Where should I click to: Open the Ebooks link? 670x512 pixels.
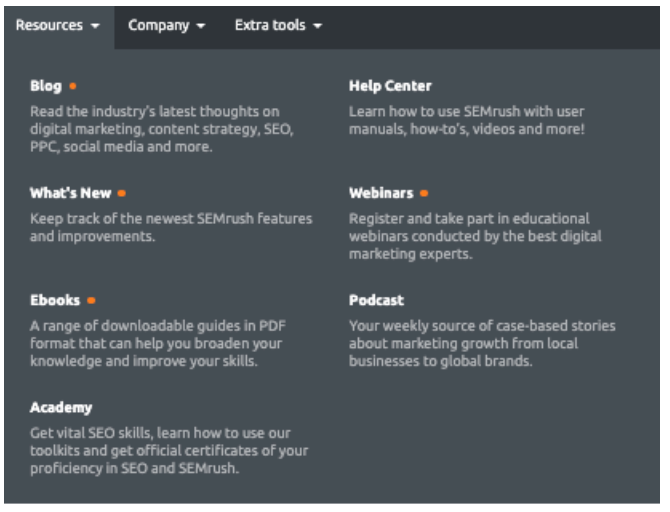55,300
